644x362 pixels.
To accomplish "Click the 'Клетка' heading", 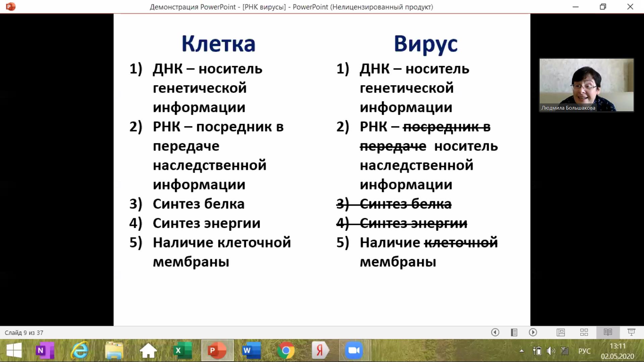I will coord(218,44).
